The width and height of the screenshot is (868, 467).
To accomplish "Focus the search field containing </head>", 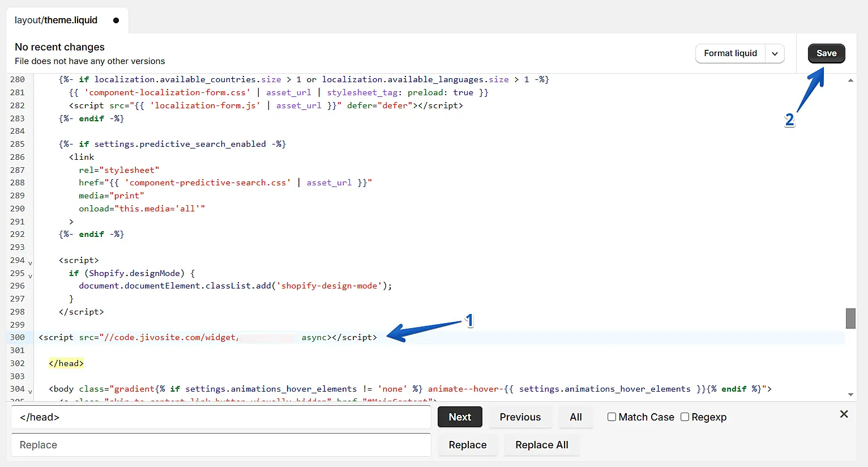I will pos(221,417).
